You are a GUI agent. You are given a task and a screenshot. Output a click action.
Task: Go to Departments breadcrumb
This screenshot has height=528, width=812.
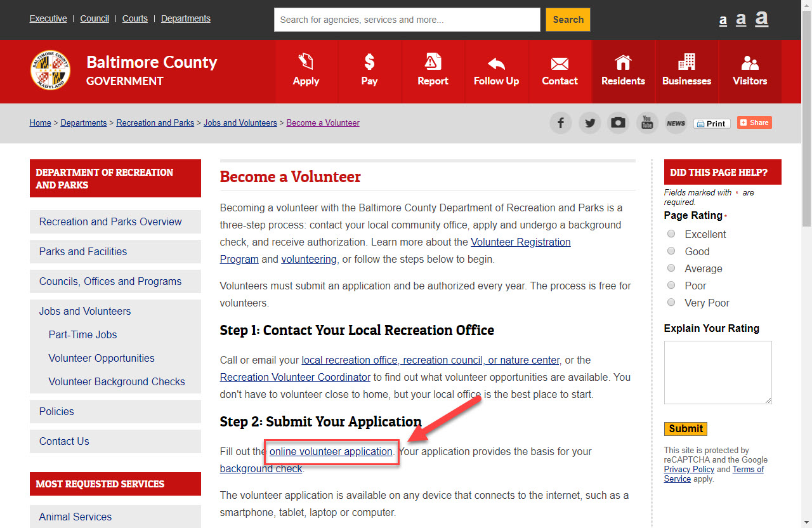point(84,123)
